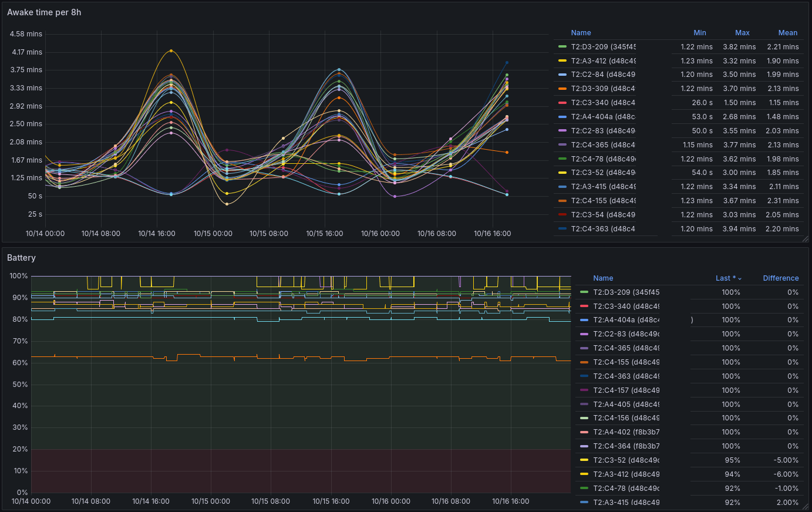Sort Battery legend by Difference column
812x512 pixels.
click(780, 278)
